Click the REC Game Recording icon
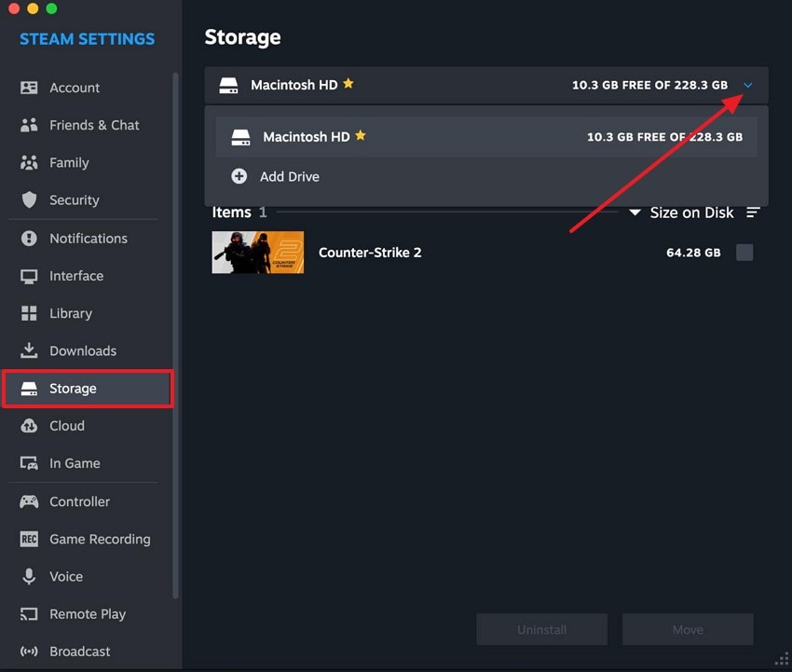The image size is (792, 672). click(29, 539)
